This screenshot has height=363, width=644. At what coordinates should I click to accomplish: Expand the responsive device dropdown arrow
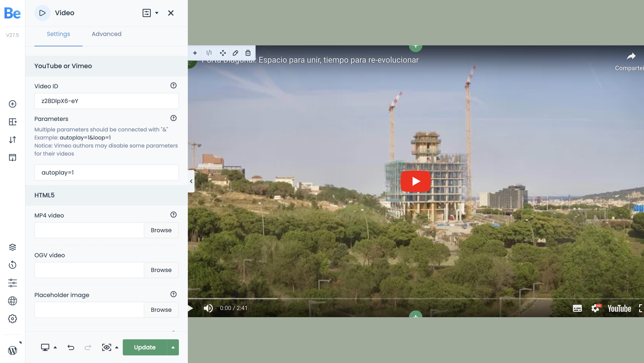tap(55, 347)
